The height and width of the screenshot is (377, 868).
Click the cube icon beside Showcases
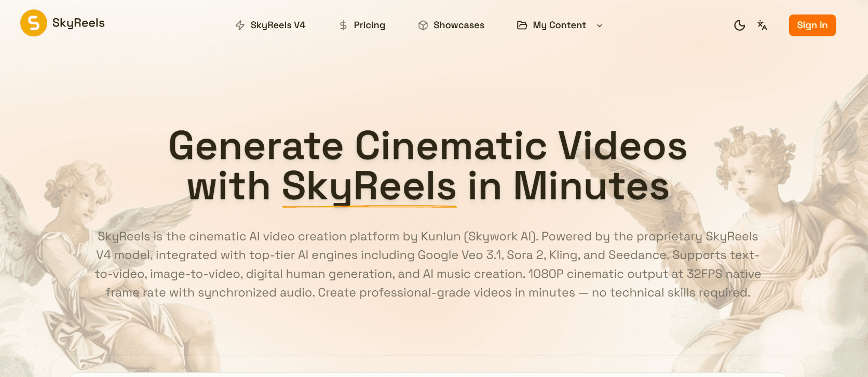coord(423,25)
